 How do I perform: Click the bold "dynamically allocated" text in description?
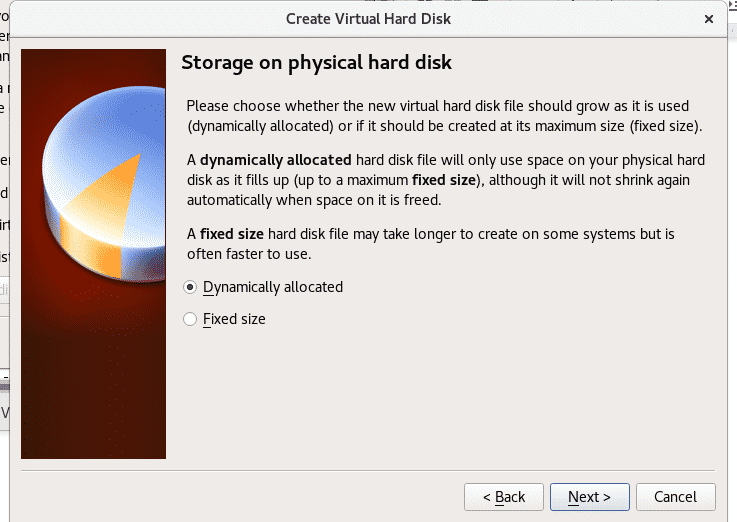click(275, 160)
